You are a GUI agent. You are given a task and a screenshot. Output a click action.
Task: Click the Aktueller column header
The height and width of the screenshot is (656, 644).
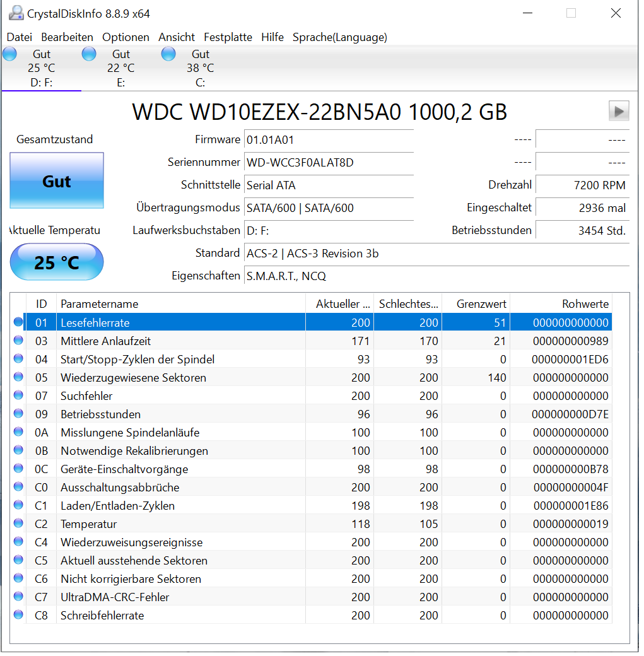(340, 304)
